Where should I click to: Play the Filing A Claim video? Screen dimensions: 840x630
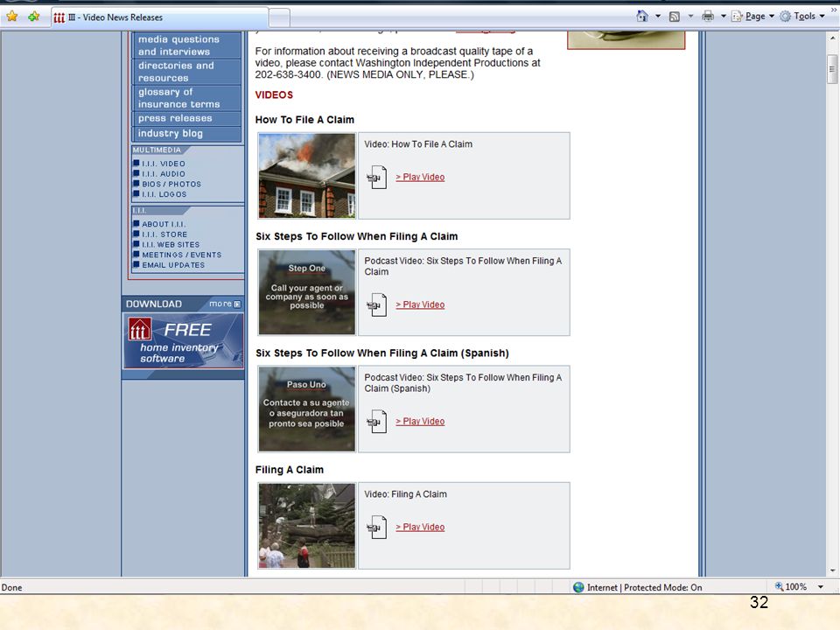point(420,527)
